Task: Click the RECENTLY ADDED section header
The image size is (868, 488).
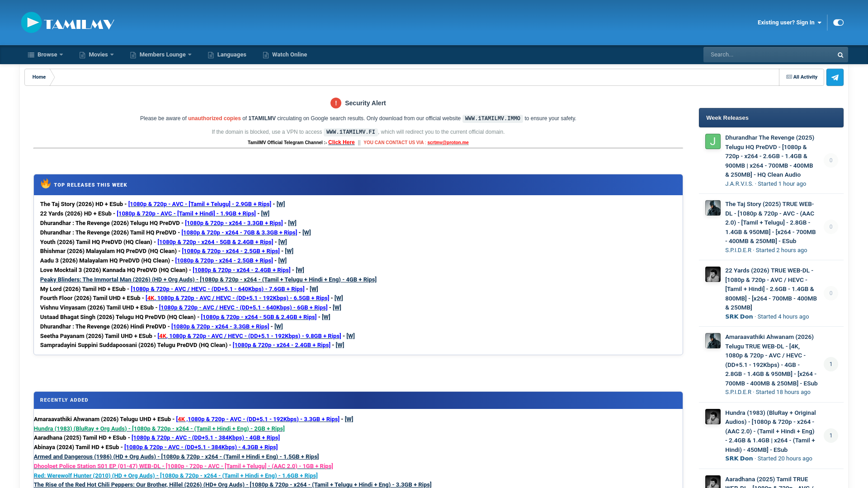Action: click(358, 400)
